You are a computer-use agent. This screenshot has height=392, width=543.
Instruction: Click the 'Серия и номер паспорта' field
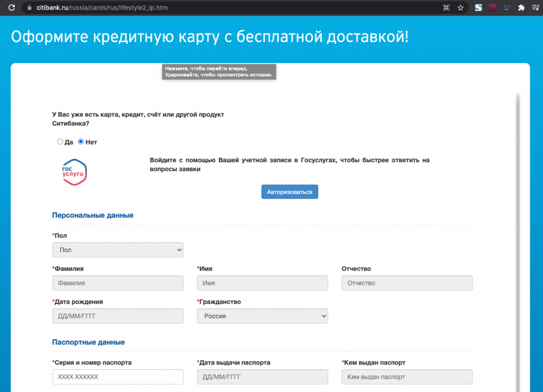[118, 377]
